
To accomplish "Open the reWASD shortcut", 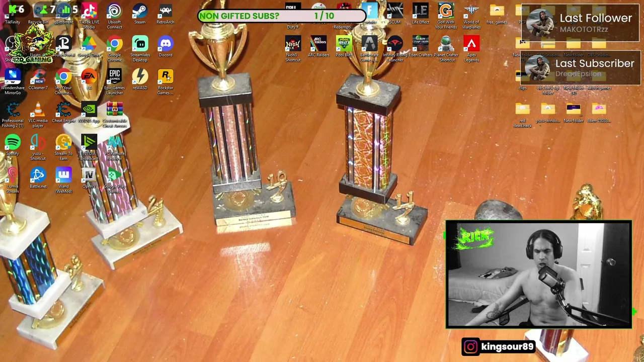I will pos(140,79).
